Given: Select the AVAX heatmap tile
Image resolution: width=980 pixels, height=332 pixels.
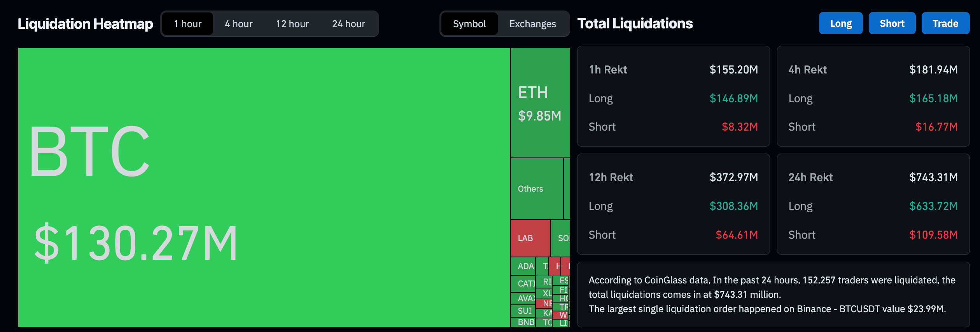Looking at the screenshot, I should (x=523, y=298).
